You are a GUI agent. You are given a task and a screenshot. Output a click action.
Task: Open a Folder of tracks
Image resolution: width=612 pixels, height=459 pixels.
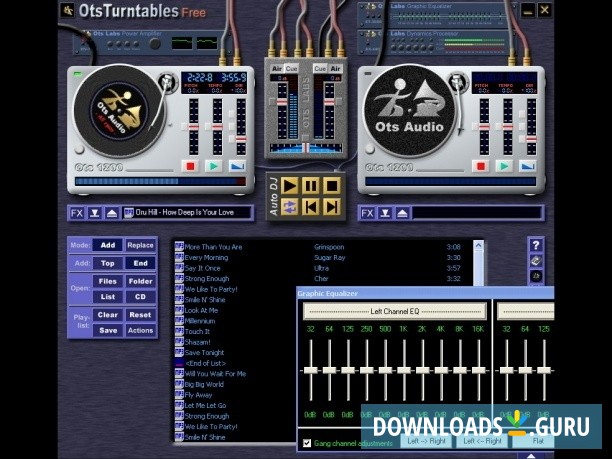[x=140, y=281]
